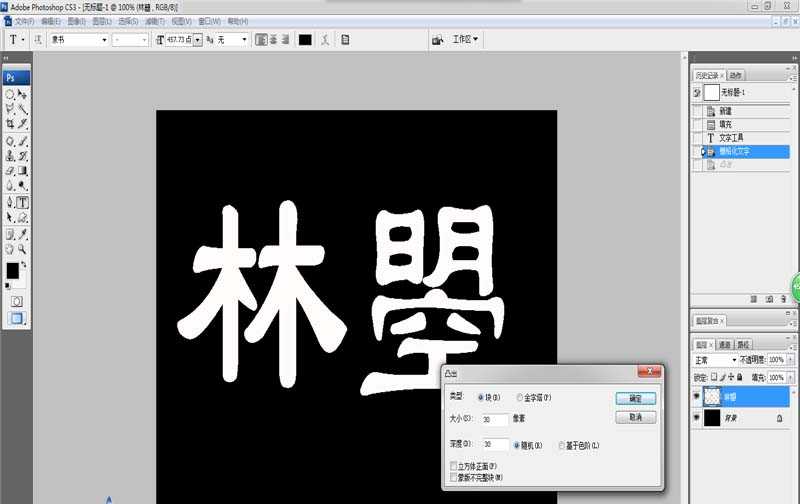This screenshot has height=504, width=800.
Task: Open the tool preset picker arrow
Action: [23, 40]
